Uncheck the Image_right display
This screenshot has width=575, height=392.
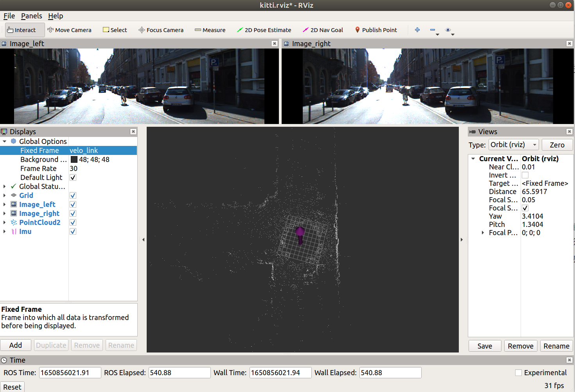tap(73, 214)
